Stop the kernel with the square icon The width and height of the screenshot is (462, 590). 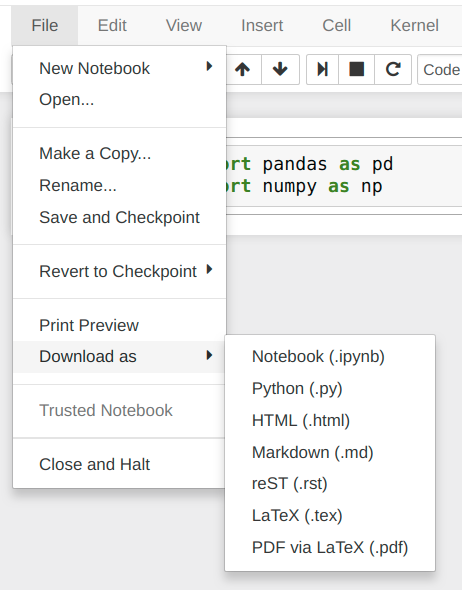(356, 70)
